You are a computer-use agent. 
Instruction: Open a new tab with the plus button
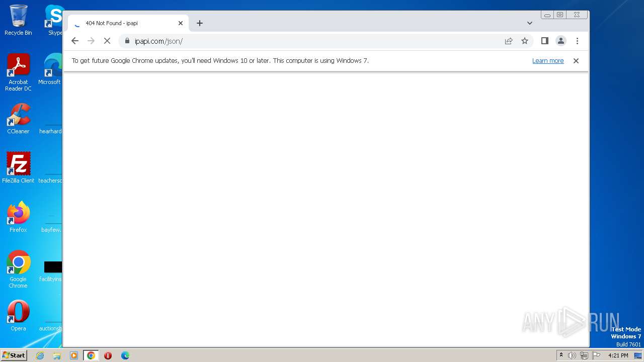click(x=200, y=23)
